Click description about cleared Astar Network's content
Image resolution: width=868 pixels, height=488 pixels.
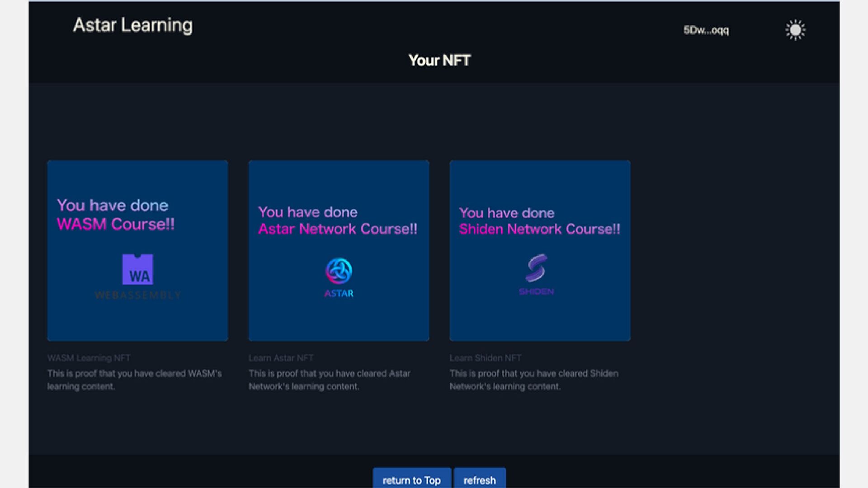point(330,380)
